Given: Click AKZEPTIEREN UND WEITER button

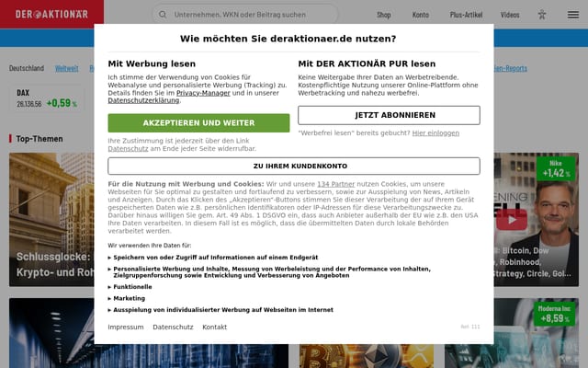Looking at the screenshot, I should coord(198,122).
